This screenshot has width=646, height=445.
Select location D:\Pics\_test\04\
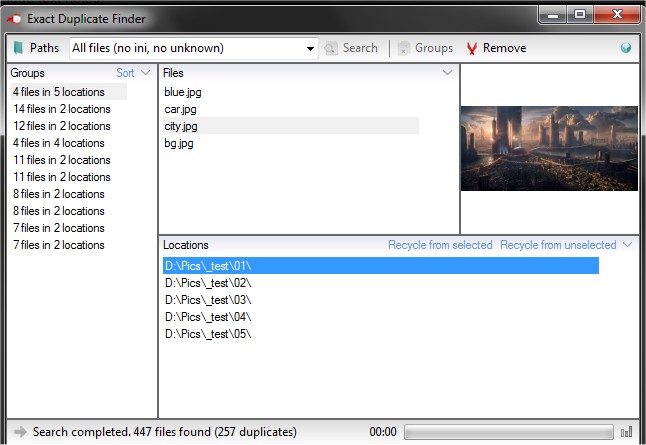pyautogui.click(x=208, y=317)
